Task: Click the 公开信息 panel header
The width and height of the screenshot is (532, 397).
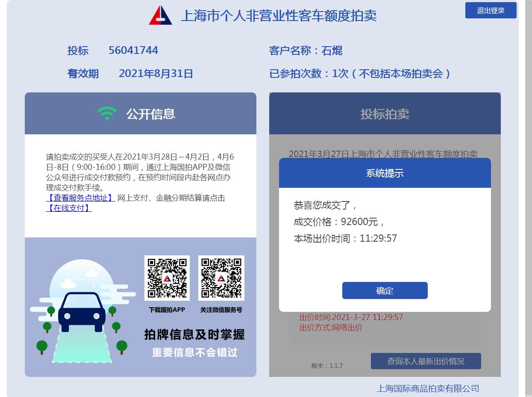Action: click(x=141, y=113)
